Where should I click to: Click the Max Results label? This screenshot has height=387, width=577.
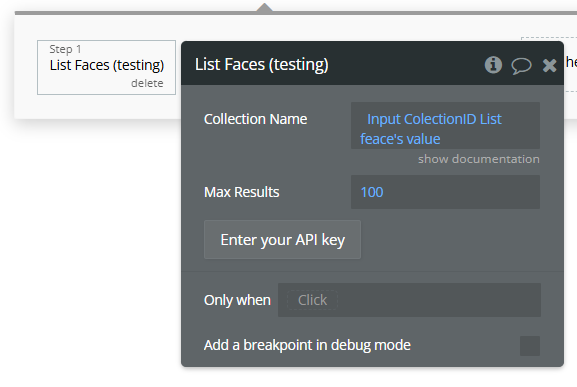tap(241, 192)
